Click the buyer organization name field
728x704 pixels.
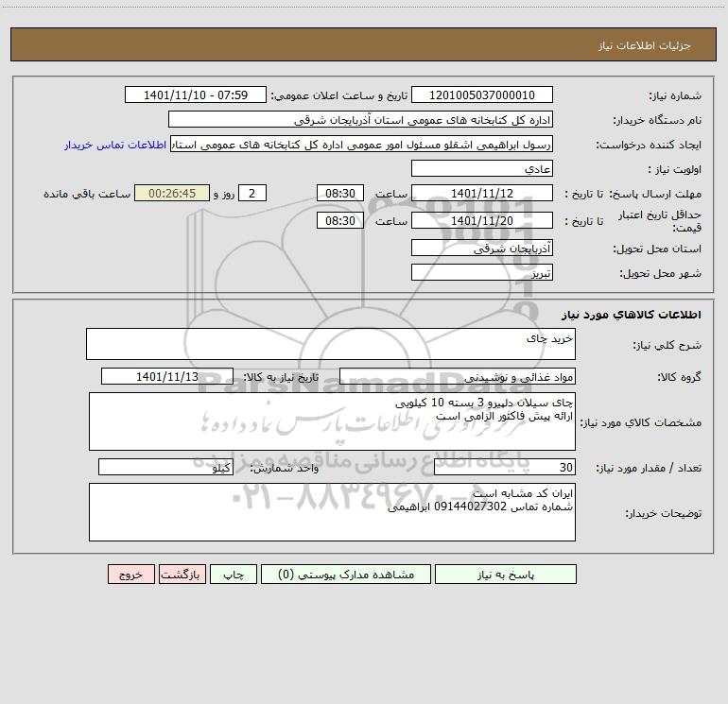pyautogui.click(x=360, y=119)
